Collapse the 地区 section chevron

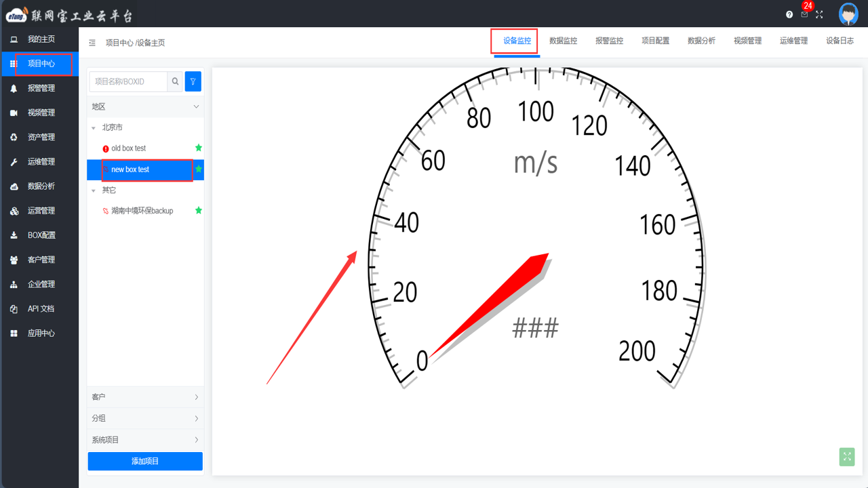click(x=197, y=106)
